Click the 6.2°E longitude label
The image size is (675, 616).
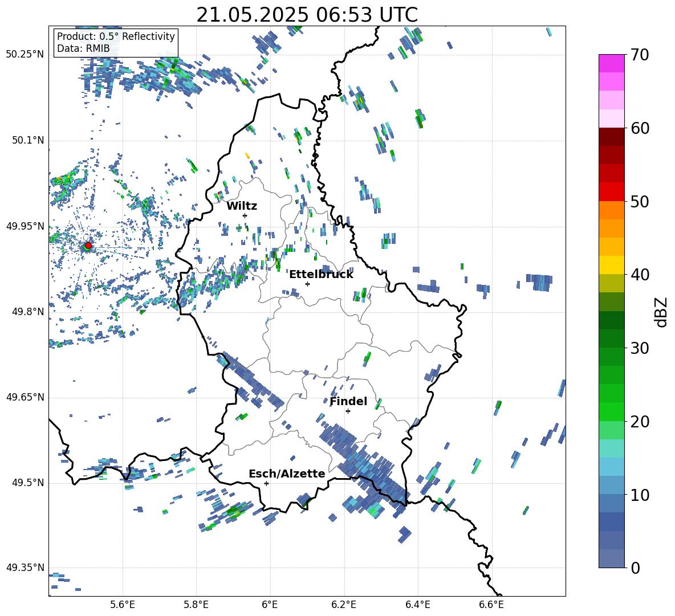pyautogui.click(x=344, y=605)
